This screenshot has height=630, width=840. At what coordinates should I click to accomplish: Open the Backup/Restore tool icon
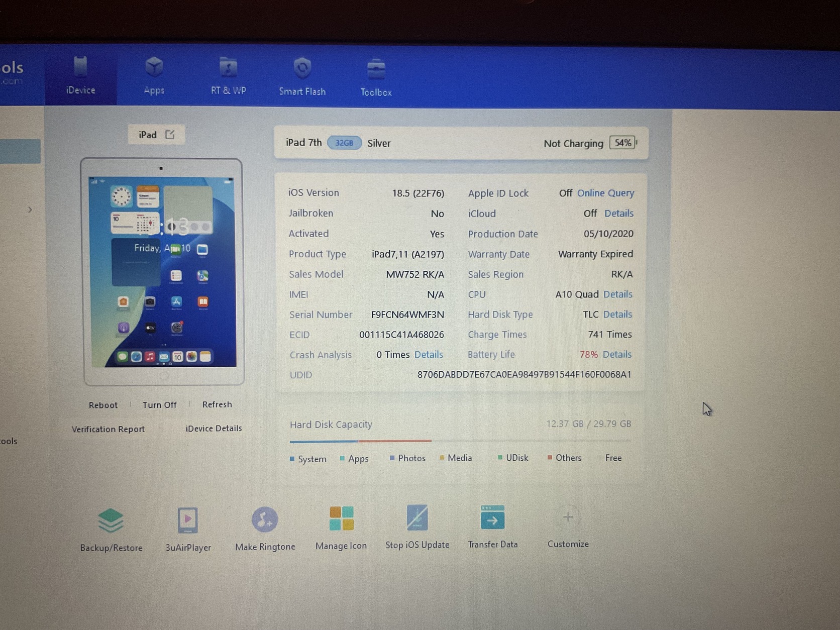(x=111, y=520)
